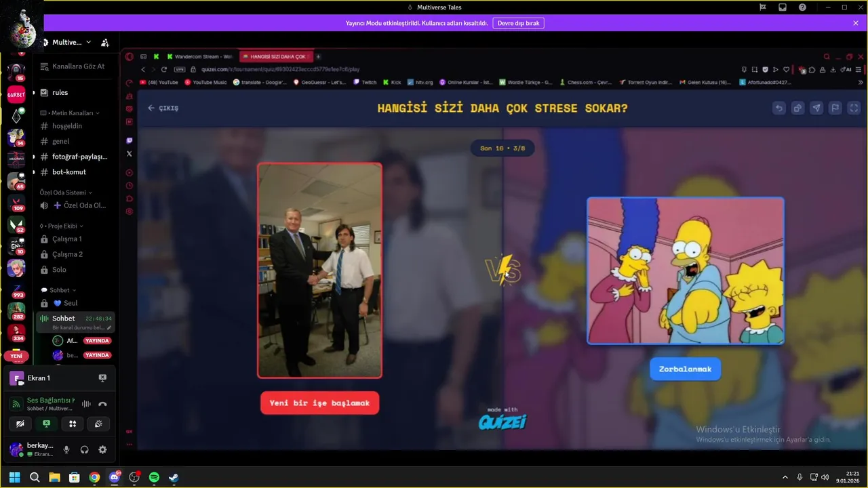Collapse the Metin Kanalları category
Viewport: 868px width, 488px height.
pyautogui.click(x=70, y=113)
